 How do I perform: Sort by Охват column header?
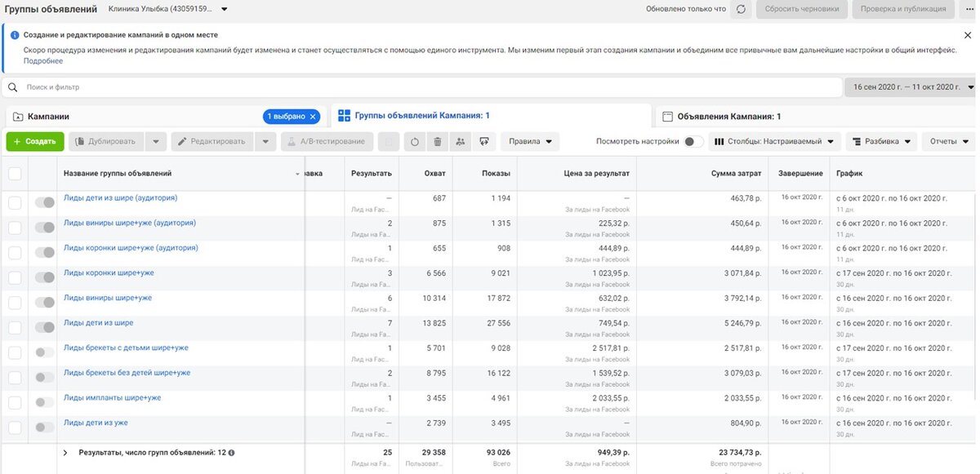click(x=435, y=173)
